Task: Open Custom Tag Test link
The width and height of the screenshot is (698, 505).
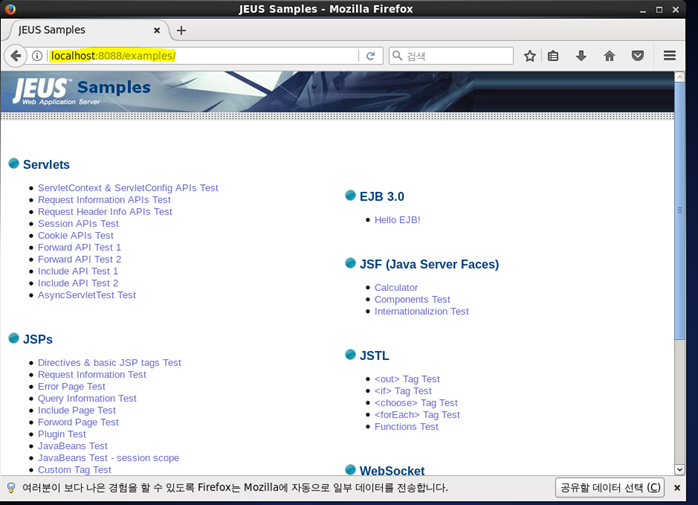Action: pos(74,470)
